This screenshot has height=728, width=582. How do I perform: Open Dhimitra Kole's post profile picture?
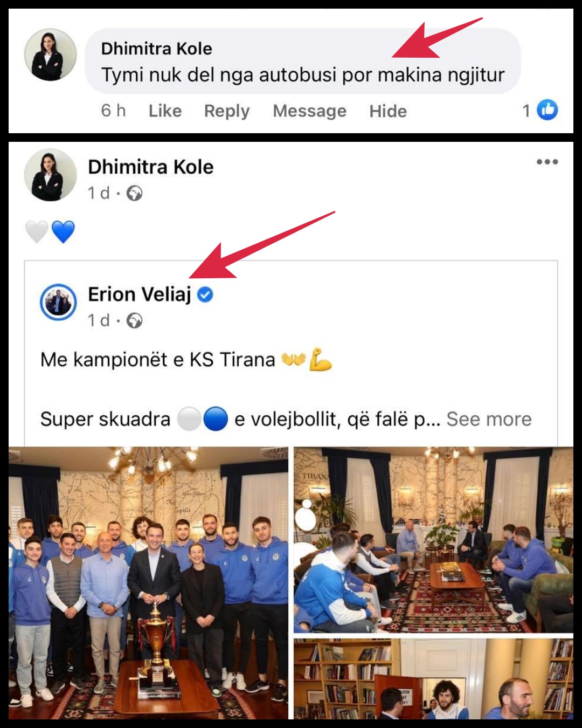pos(51,175)
